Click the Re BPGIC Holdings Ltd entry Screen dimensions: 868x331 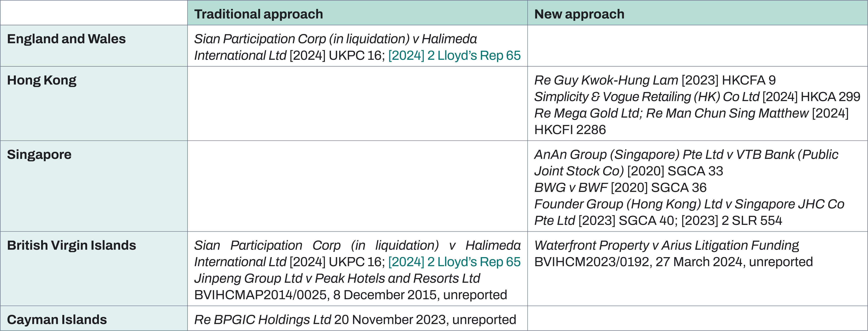click(355, 320)
